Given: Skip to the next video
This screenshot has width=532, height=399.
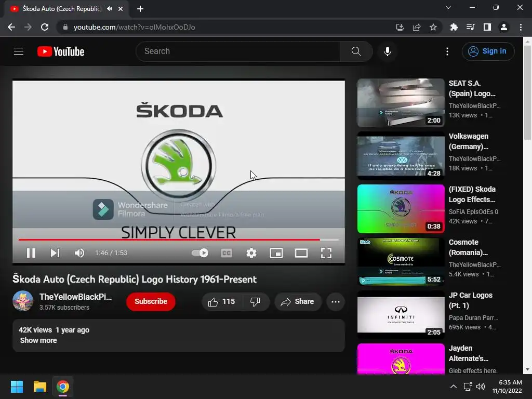Looking at the screenshot, I should [55, 253].
